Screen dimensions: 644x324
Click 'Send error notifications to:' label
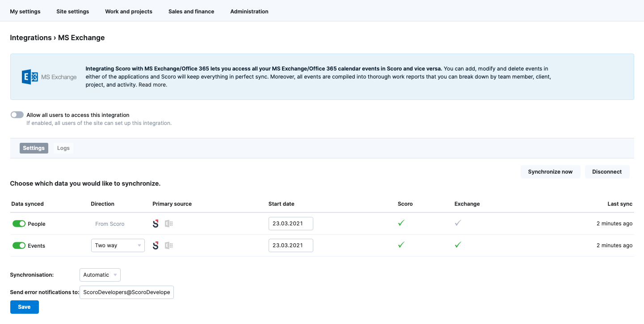pos(44,292)
